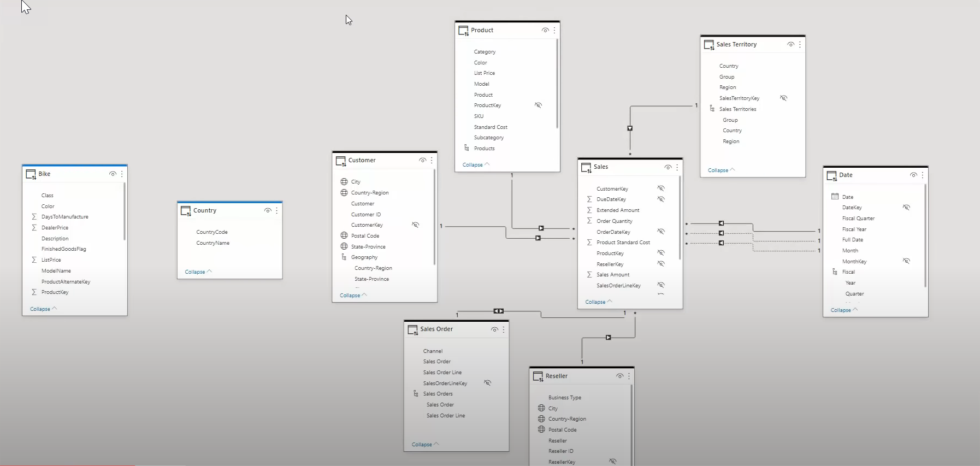
Task: Toggle visibility eye of Bike table
Action: click(x=113, y=174)
